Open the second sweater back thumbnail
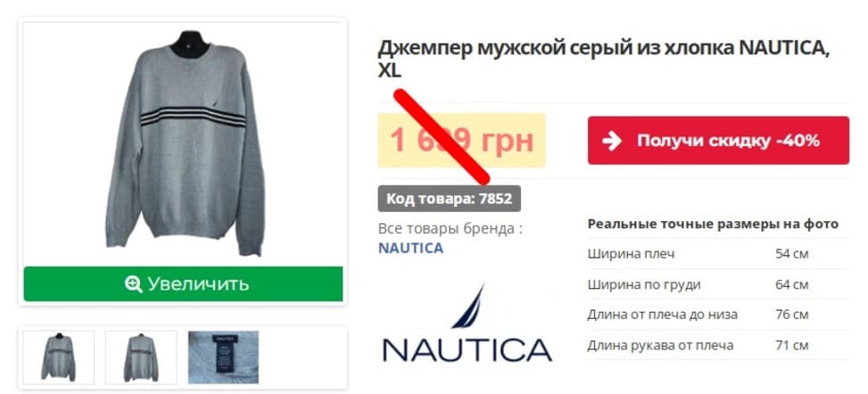 pos(141,357)
